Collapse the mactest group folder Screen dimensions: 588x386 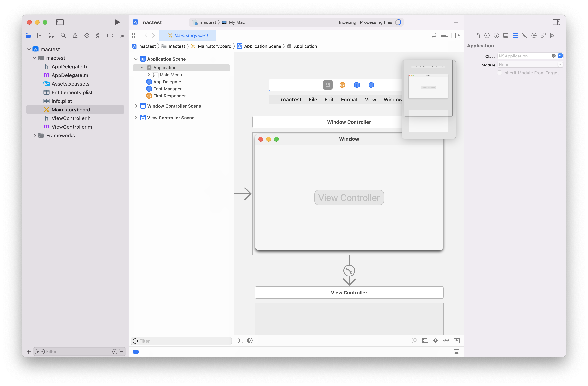coord(35,58)
